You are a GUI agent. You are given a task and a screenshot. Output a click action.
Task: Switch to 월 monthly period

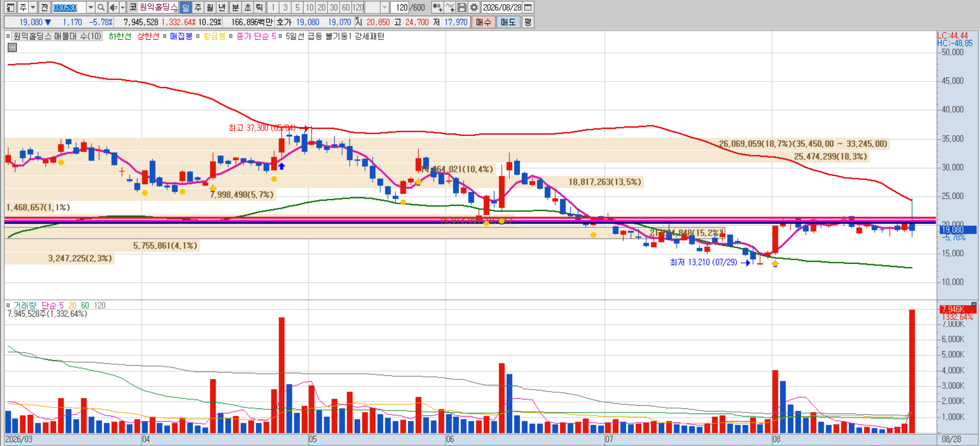(210, 7)
